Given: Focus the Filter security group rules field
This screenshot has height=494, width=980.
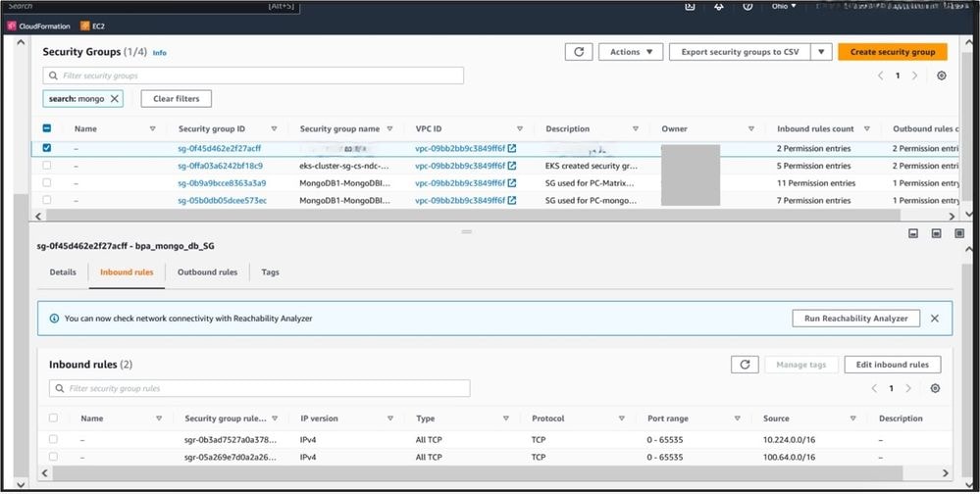Looking at the screenshot, I should point(259,388).
